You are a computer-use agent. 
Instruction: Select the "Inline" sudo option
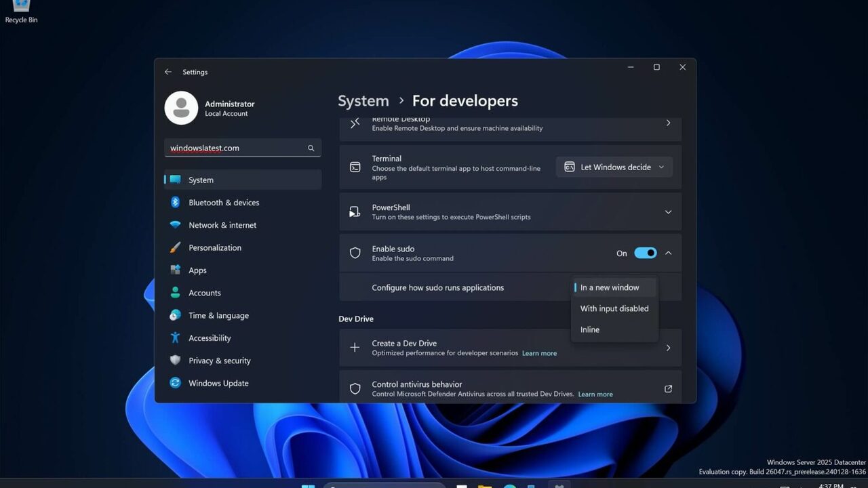pos(590,329)
